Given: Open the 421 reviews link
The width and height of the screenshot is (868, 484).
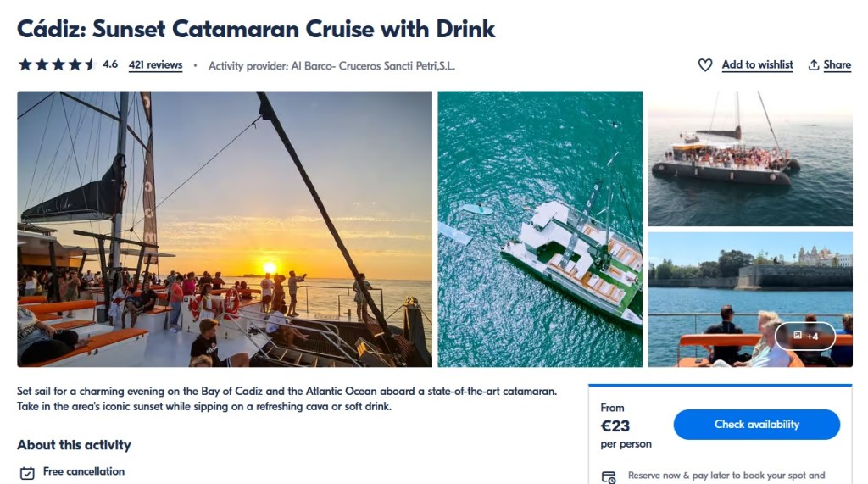Looking at the screenshot, I should click(x=155, y=64).
